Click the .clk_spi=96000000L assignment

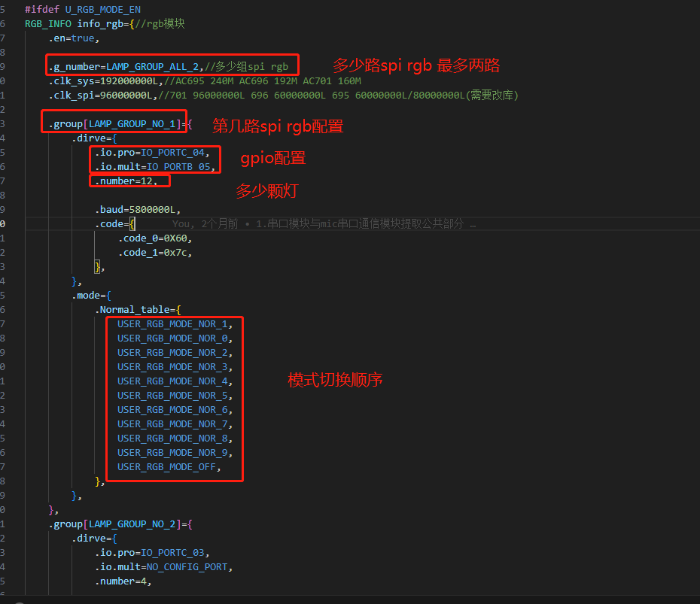102,96
